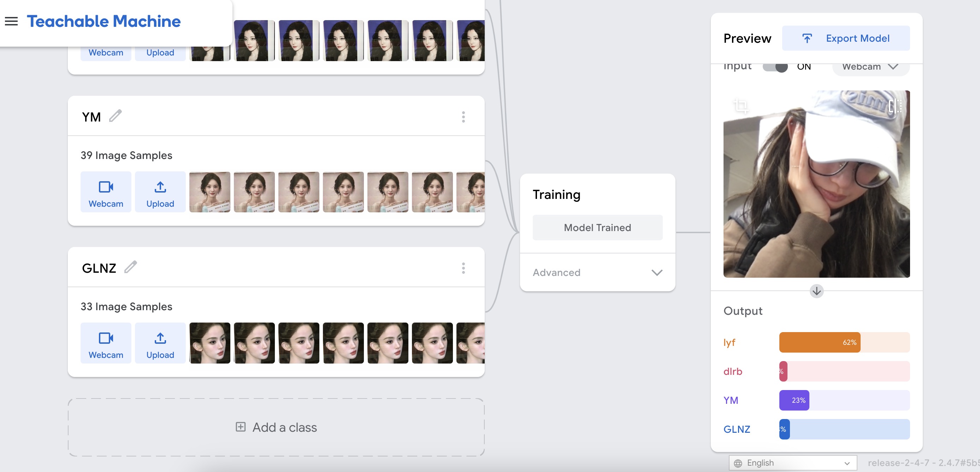Click Upload button in GLNZ class

(160, 343)
